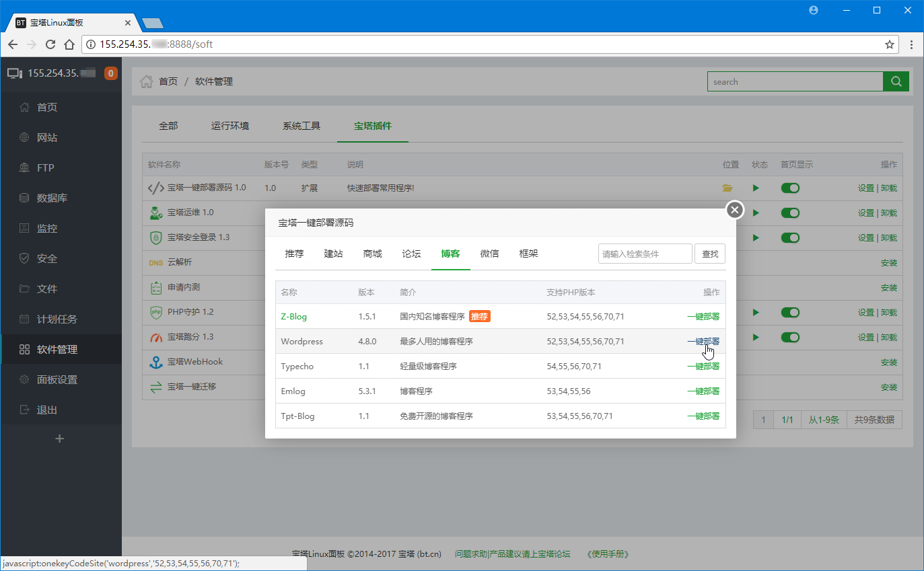This screenshot has width=924, height=571.
Task: Switch to the 运行环境 tab
Action: (230, 126)
